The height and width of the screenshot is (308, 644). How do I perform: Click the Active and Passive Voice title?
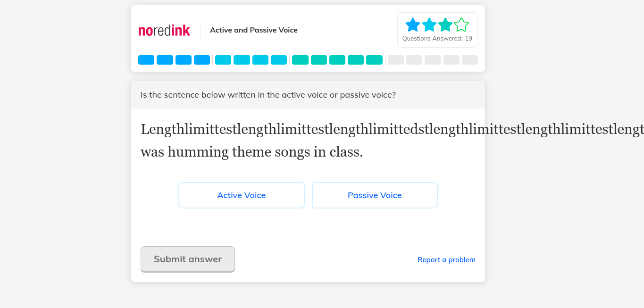[x=254, y=30]
